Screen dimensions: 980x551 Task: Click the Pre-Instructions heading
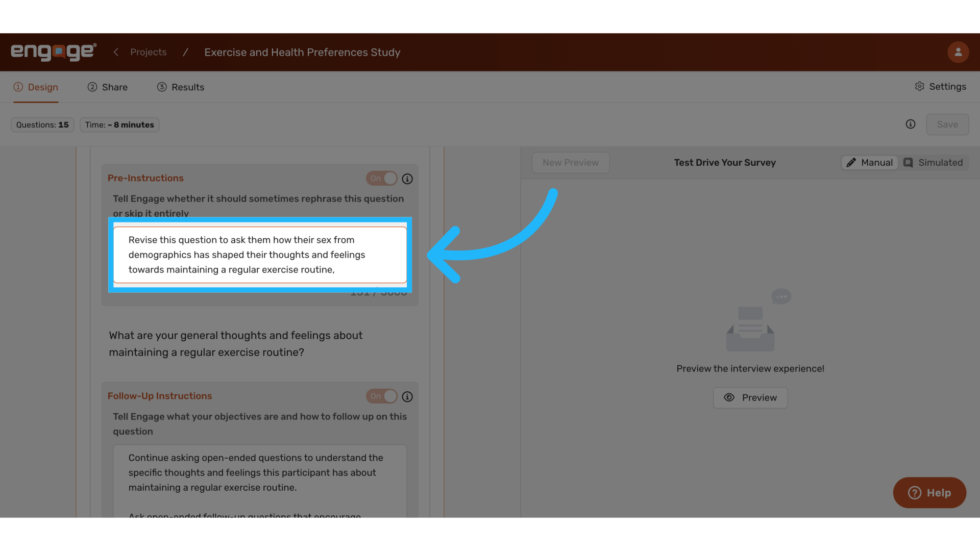[x=145, y=178]
